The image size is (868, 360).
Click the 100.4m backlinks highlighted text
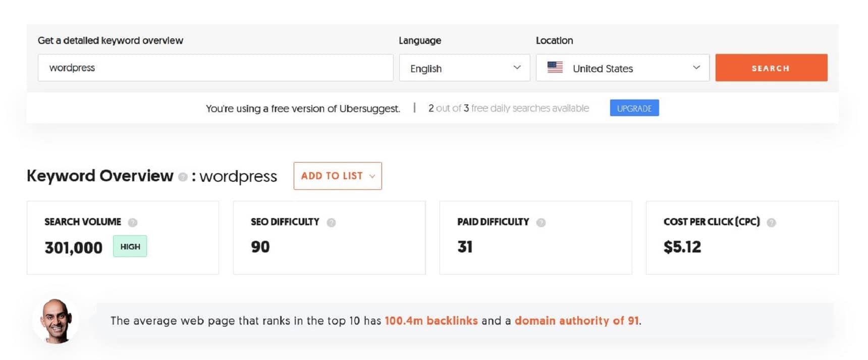click(x=431, y=321)
